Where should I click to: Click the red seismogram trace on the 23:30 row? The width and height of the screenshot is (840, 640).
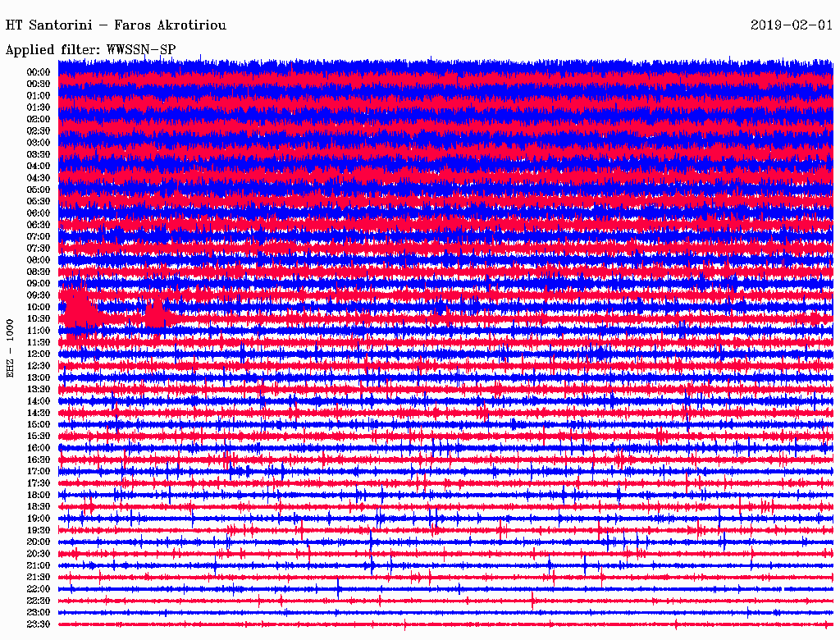(445, 624)
